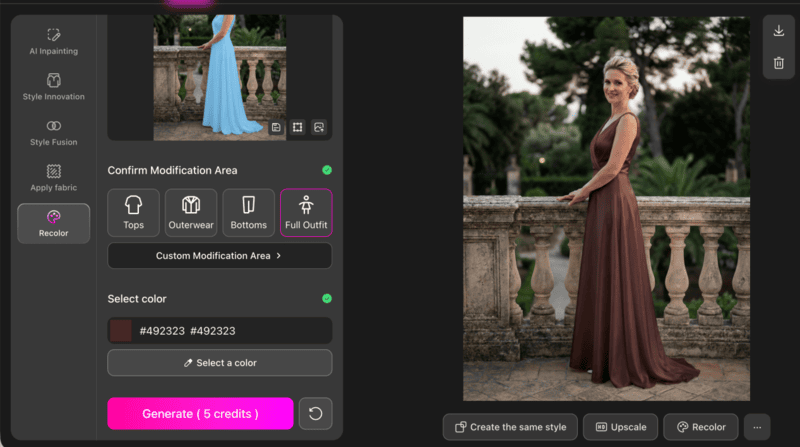The width and height of the screenshot is (800, 447).
Task: Click Create the same style button
Action: click(510, 427)
